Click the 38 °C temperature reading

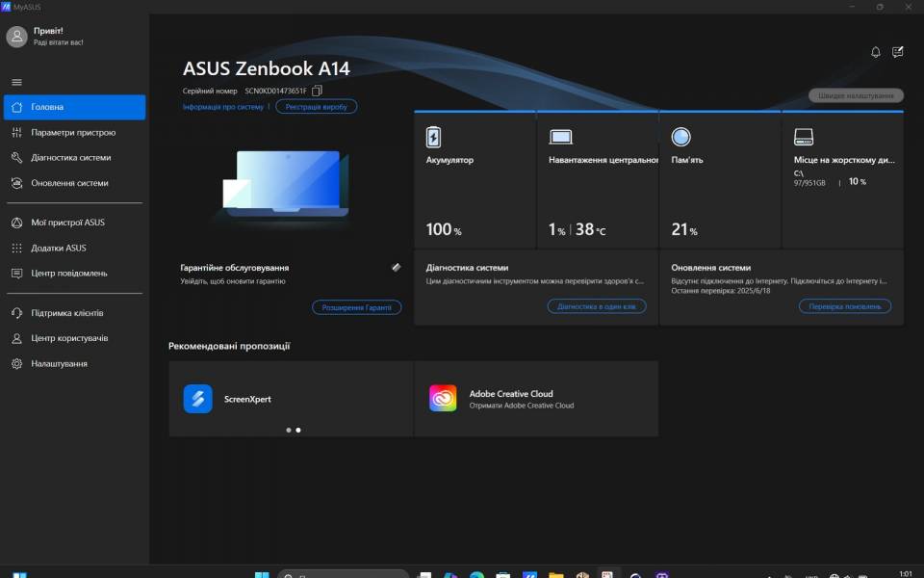[x=590, y=229]
